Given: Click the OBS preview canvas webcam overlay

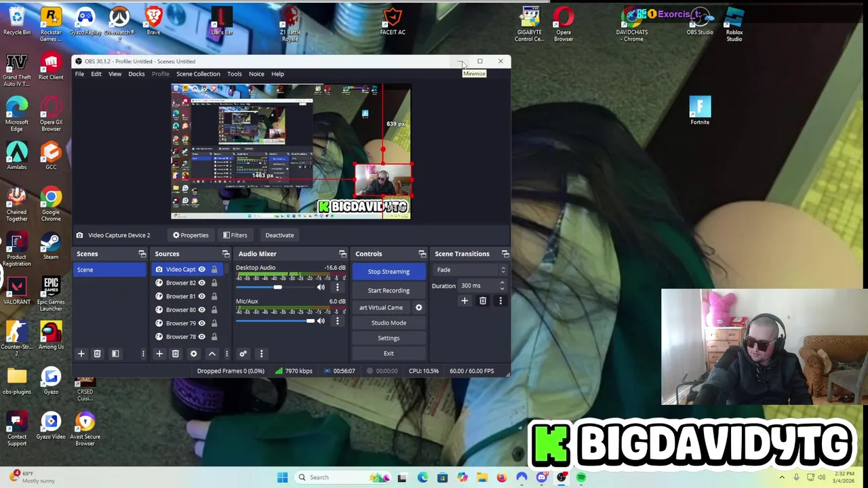Looking at the screenshot, I should click(x=383, y=181).
